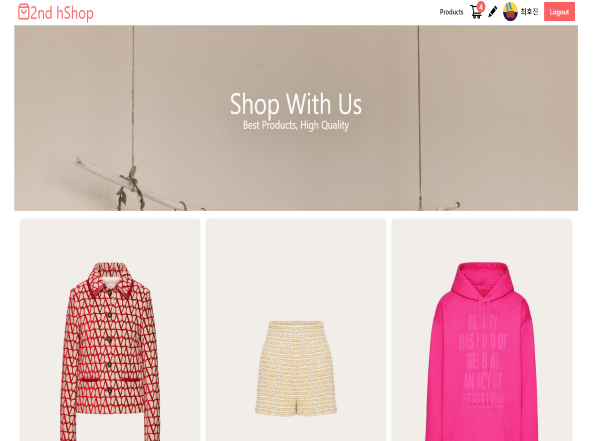
Task: Open the beige tweed shorts product
Action: (x=296, y=329)
